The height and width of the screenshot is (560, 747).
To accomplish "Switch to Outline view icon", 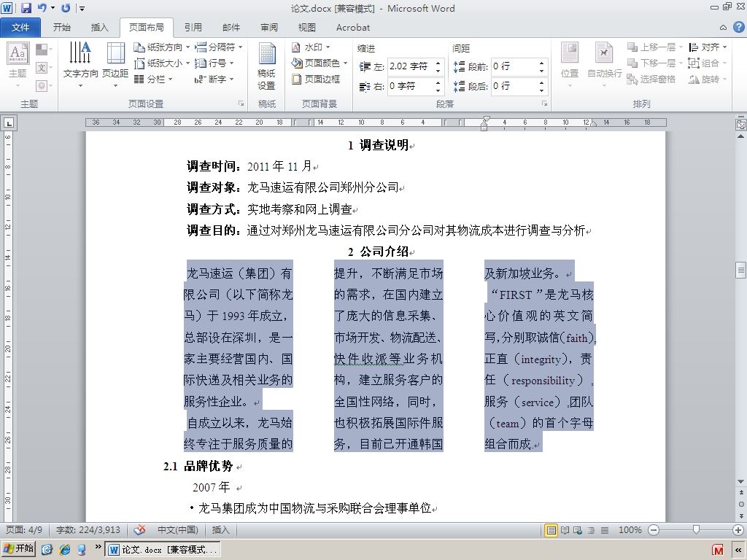I will click(591, 530).
